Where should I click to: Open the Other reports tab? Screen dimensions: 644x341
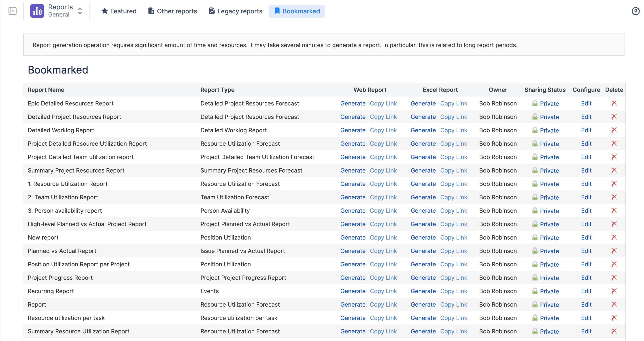coord(172,11)
